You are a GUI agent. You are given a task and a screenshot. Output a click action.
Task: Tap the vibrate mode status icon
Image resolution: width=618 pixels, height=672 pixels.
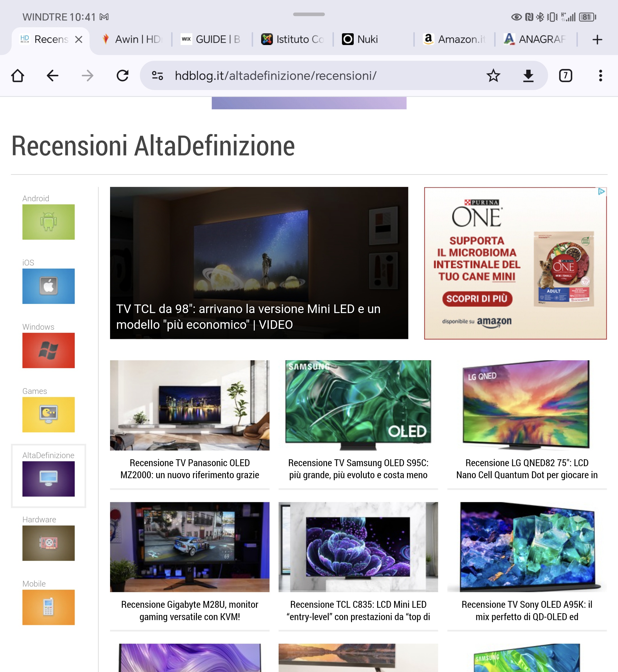(x=552, y=17)
